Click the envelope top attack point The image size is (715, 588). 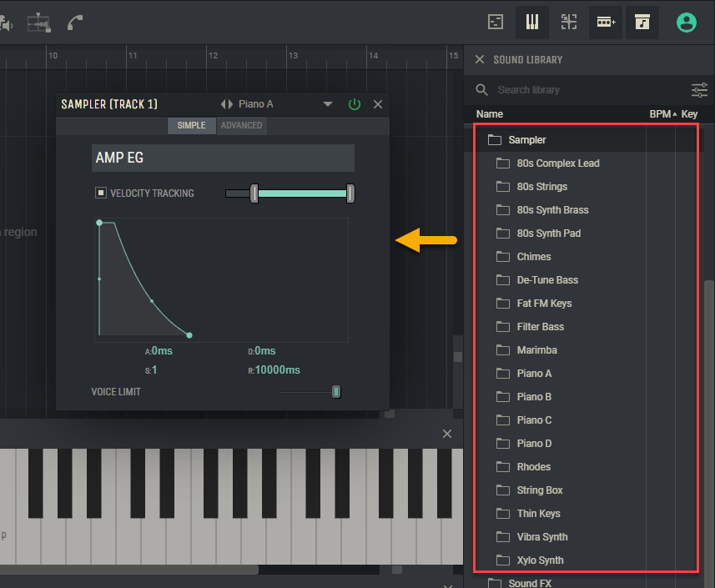coord(99,223)
